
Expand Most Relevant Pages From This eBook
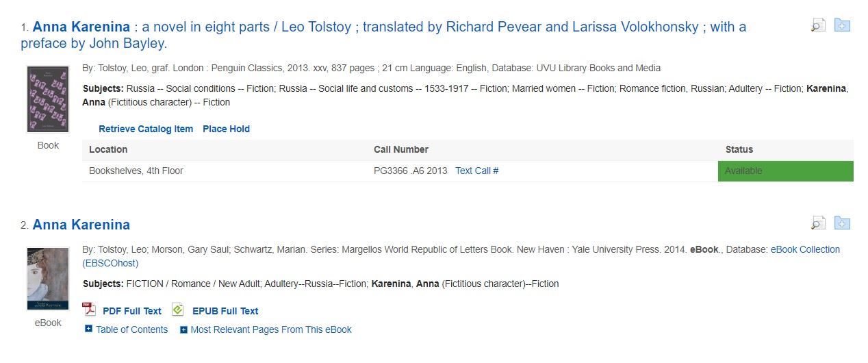[x=266, y=329]
